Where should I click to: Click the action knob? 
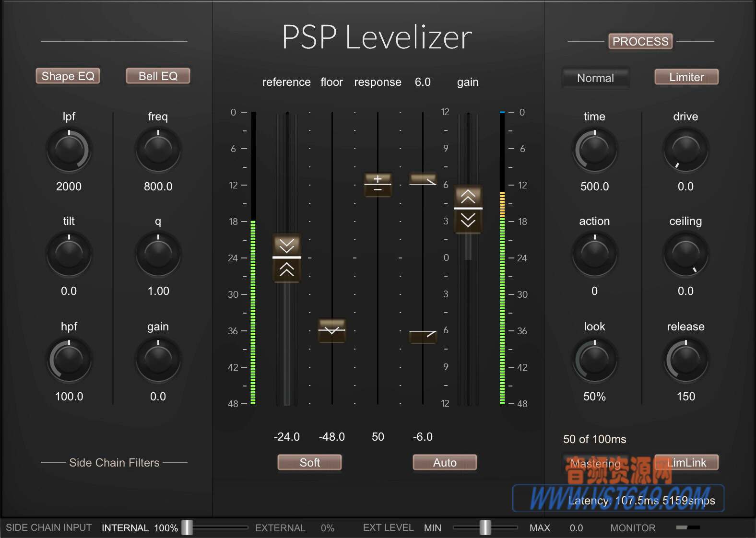point(595,255)
